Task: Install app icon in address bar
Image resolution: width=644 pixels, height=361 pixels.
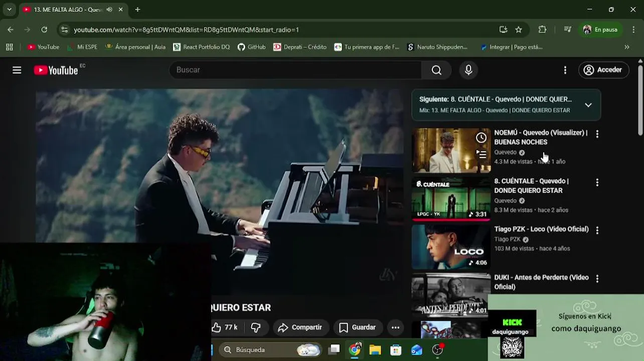Action: coord(503,30)
